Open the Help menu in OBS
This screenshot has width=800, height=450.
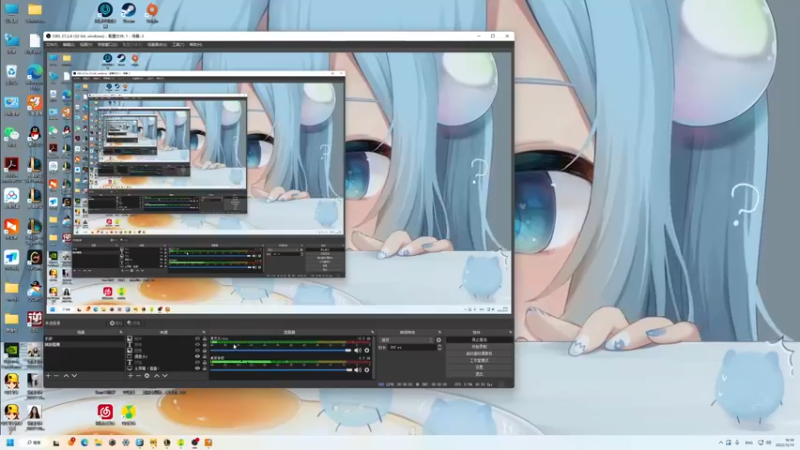click(195, 44)
